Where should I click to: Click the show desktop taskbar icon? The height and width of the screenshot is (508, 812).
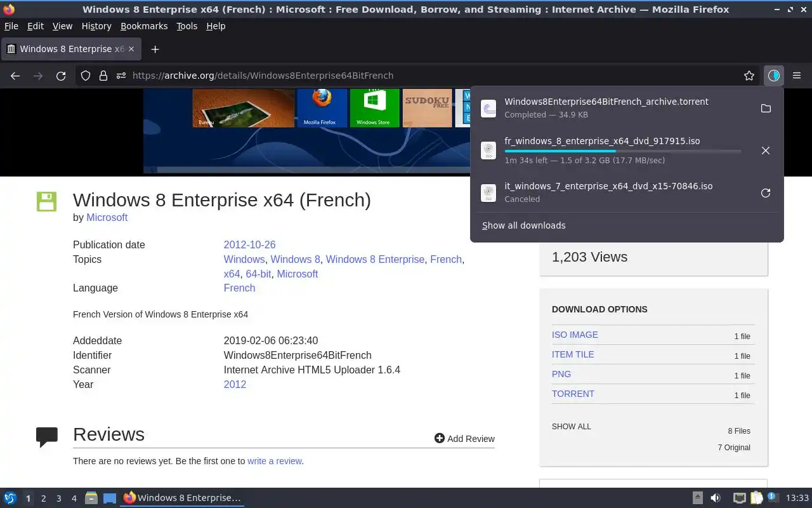tap(110, 498)
